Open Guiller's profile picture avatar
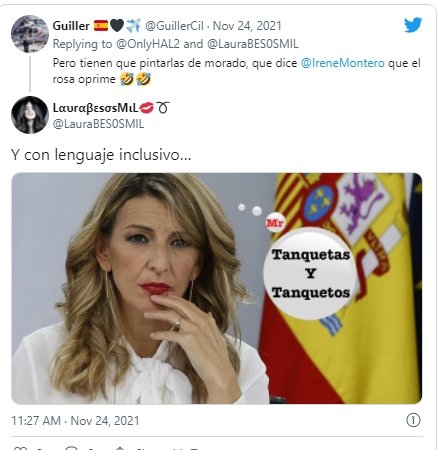The width and height of the screenshot is (446, 450). [30, 34]
